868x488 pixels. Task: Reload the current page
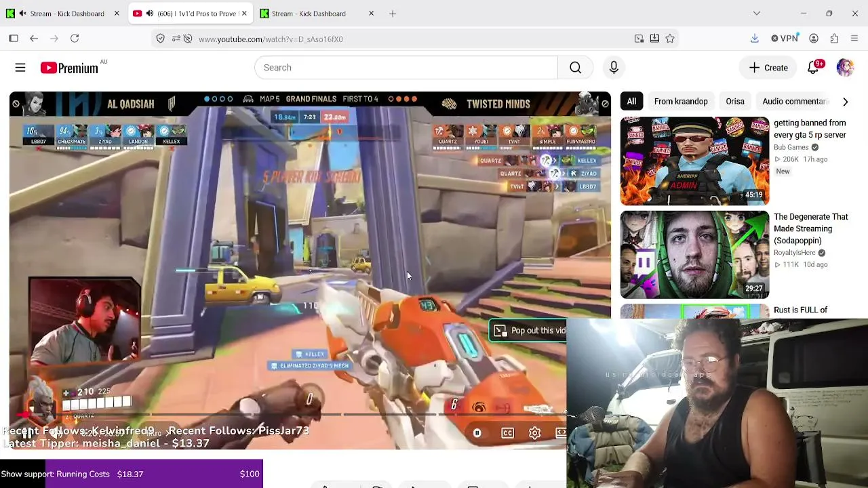(x=75, y=39)
